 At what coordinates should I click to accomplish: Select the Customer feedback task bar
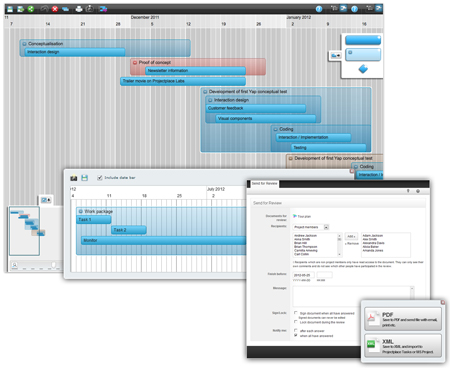tap(256, 108)
